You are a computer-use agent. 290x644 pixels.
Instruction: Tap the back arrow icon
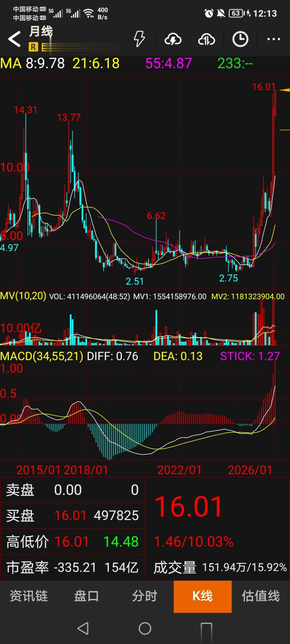click(14, 39)
